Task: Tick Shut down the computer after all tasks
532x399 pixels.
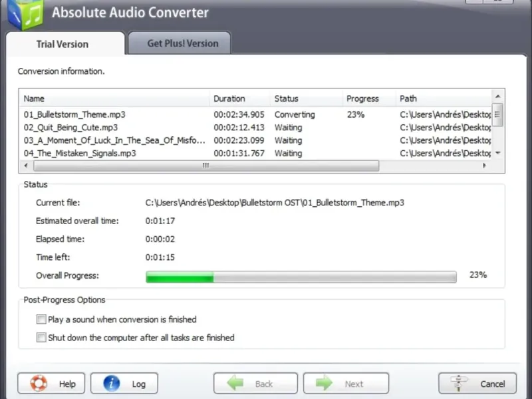Action: (x=41, y=338)
